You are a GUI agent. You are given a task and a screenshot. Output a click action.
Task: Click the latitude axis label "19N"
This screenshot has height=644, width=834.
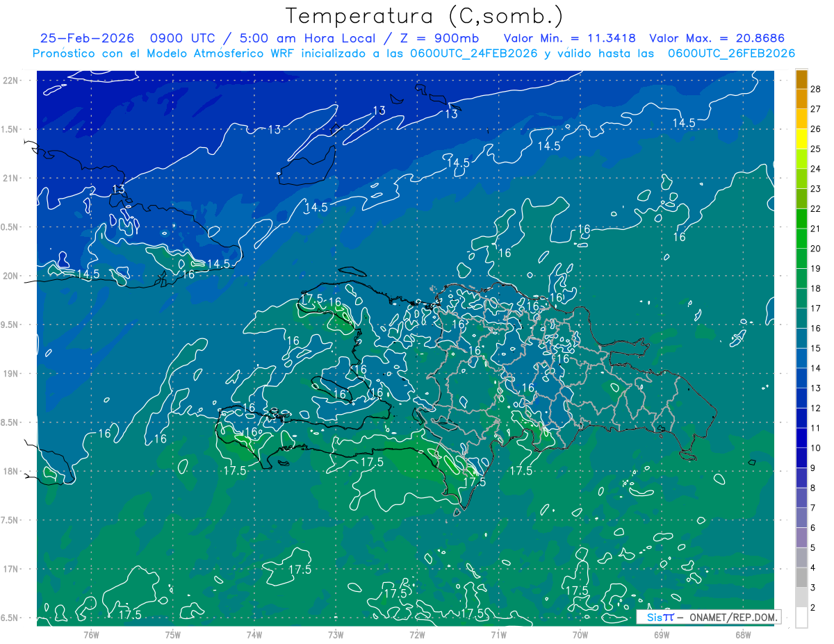[x=11, y=374]
